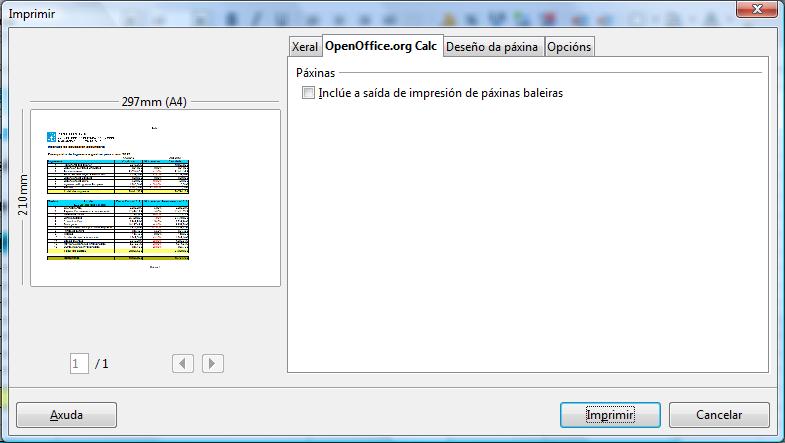785x443 pixels.
Task: Click the Páxinas section heading
Action: 315,73
